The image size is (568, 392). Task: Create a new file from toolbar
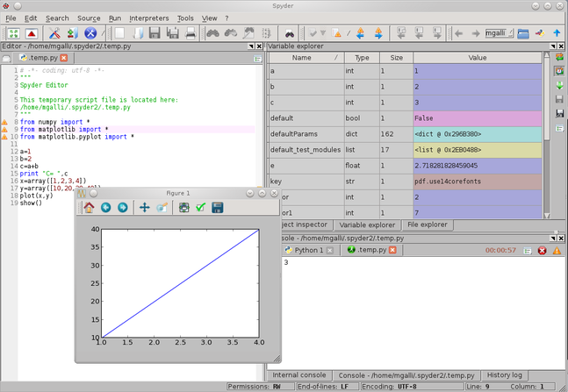(119, 33)
